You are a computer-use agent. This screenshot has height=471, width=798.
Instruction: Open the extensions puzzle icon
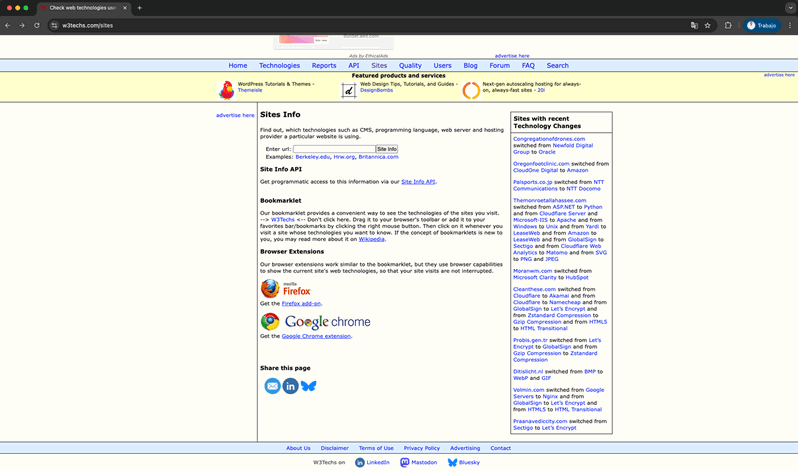click(728, 25)
